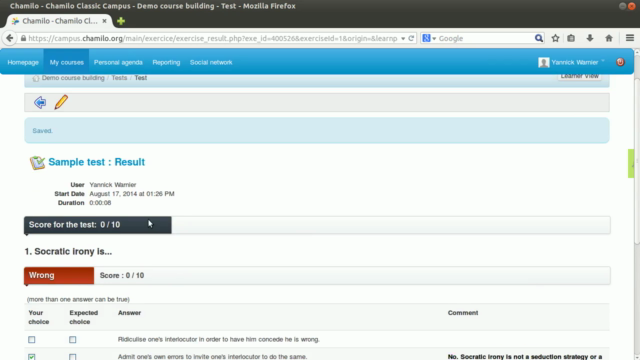
Task: Click the breadcrumb home icon
Action: pos(36,78)
